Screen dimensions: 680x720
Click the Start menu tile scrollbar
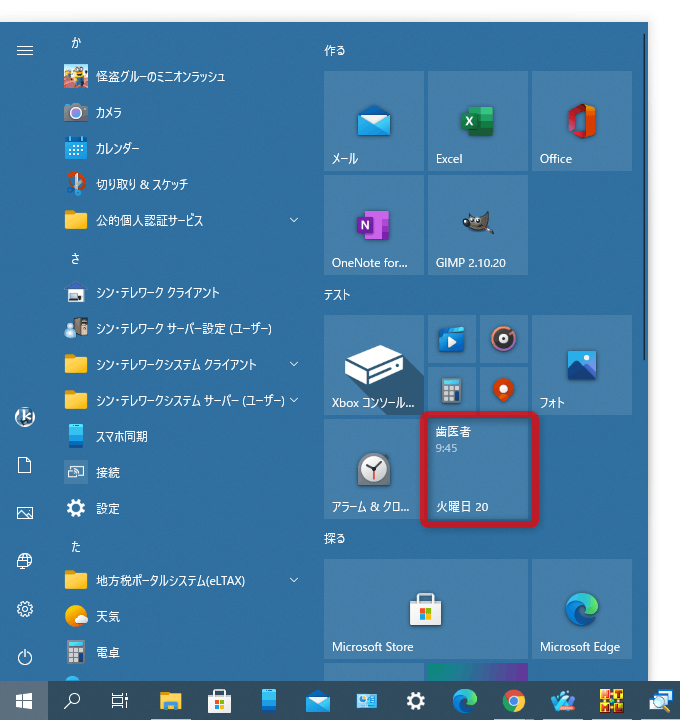click(x=644, y=197)
